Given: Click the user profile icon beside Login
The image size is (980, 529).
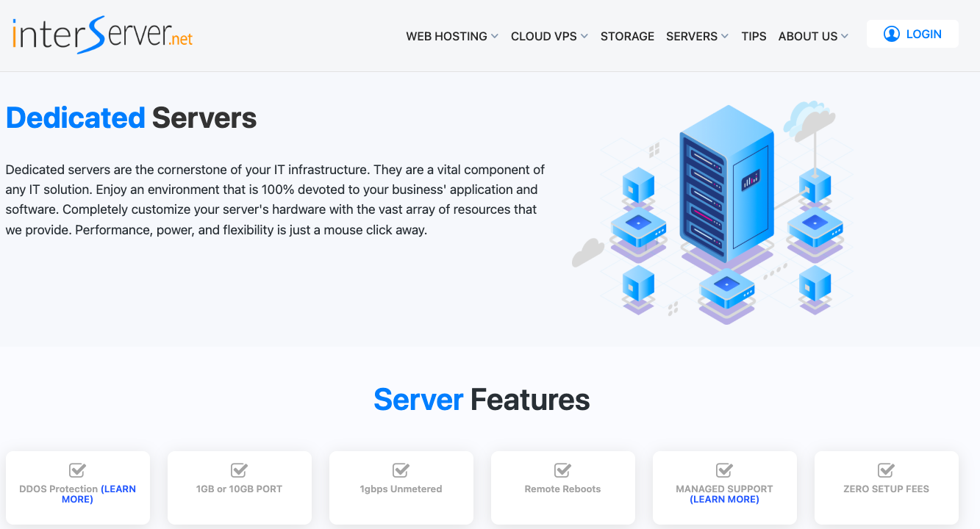Looking at the screenshot, I should coord(891,34).
